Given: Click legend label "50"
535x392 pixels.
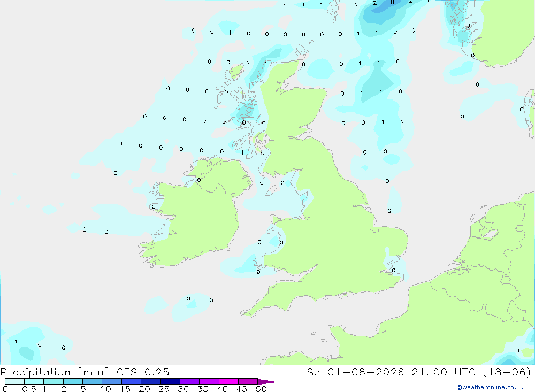Looking at the screenshot, I should 262,389.
